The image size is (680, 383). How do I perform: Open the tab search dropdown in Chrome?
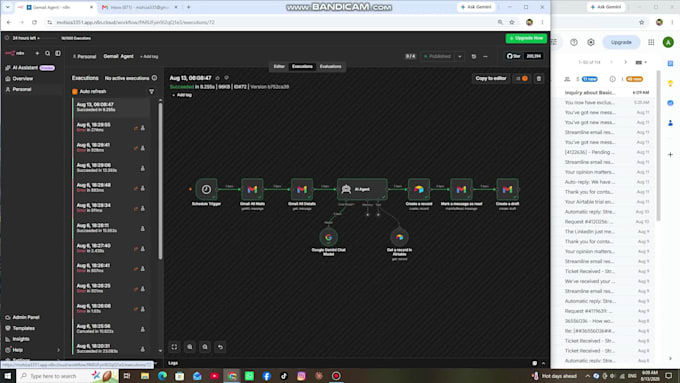(7, 7)
